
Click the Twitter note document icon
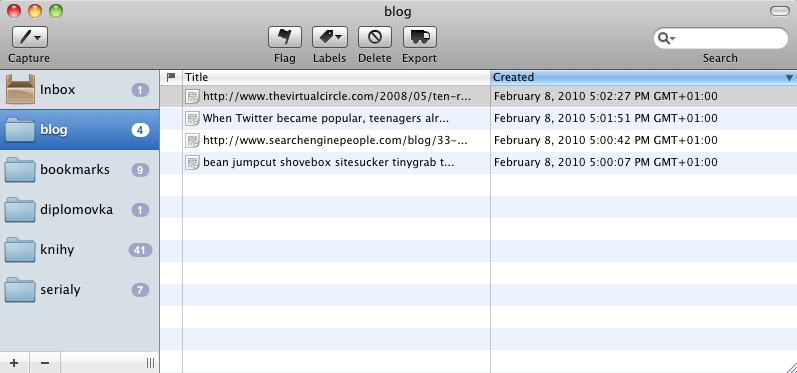[x=193, y=118]
